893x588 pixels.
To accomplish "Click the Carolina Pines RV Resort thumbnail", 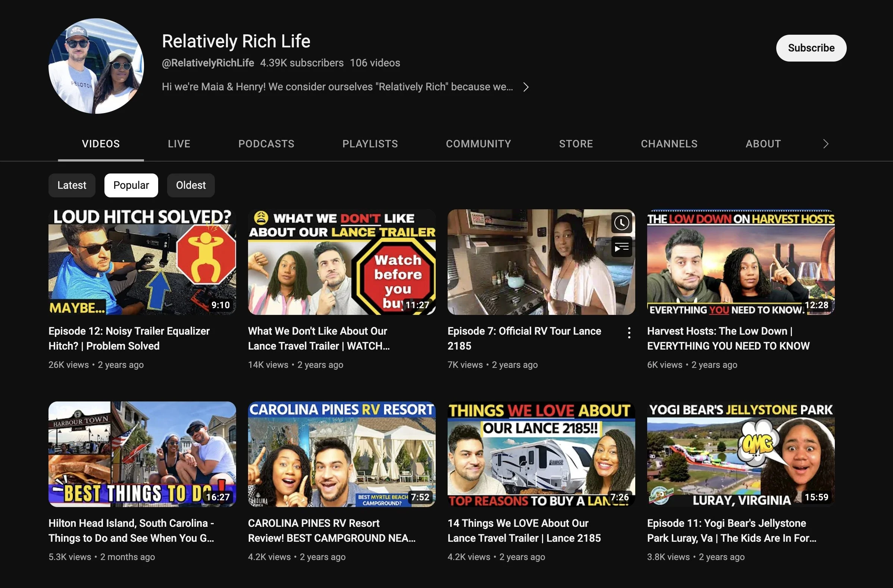I will (341, 454).
